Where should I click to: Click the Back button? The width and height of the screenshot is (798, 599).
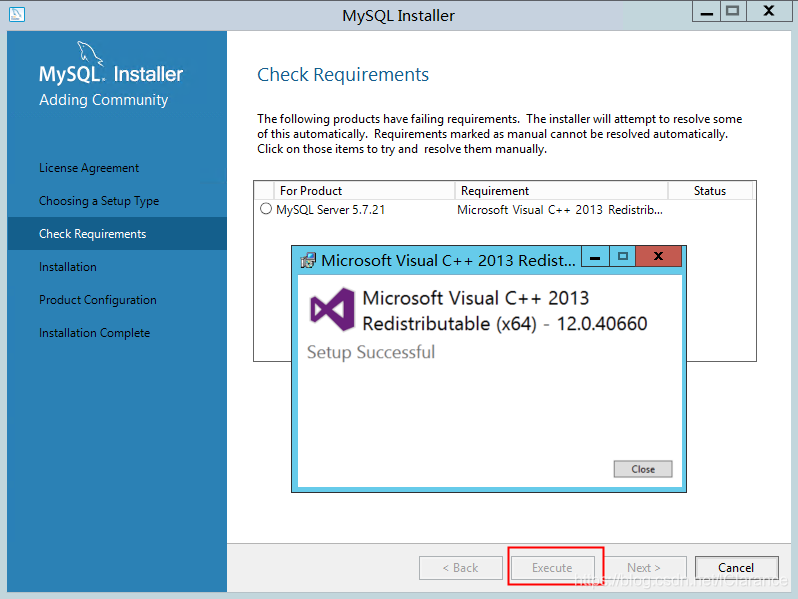point(461,567)
